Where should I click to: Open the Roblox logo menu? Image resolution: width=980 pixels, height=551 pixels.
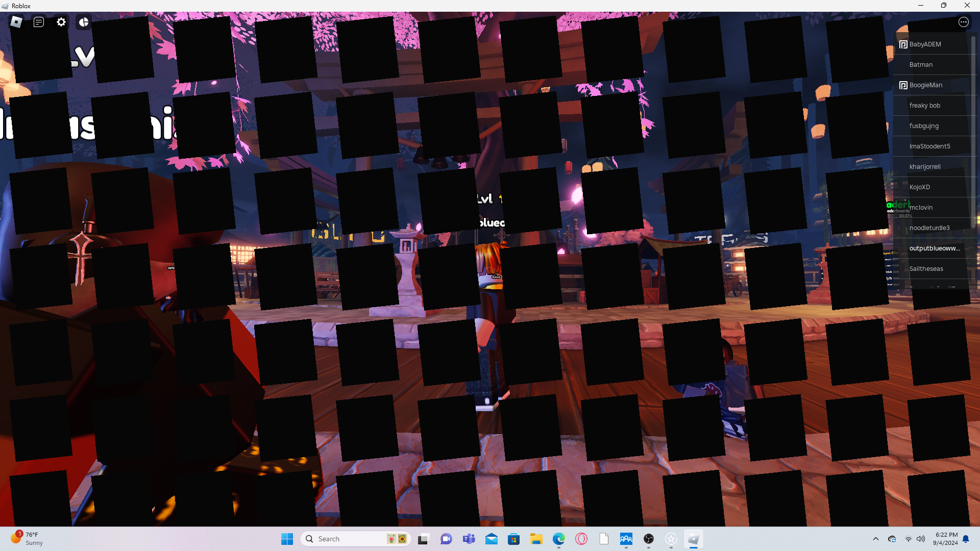click(16, 22)
